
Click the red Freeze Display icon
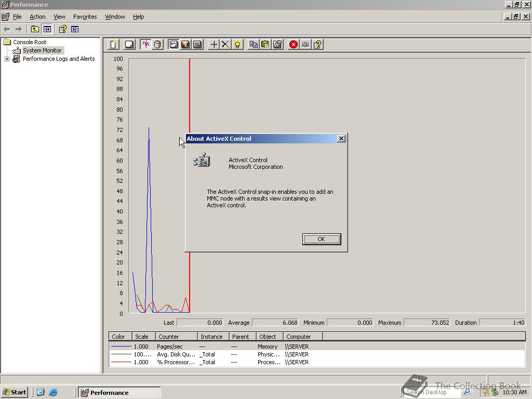tap(294, 45)
